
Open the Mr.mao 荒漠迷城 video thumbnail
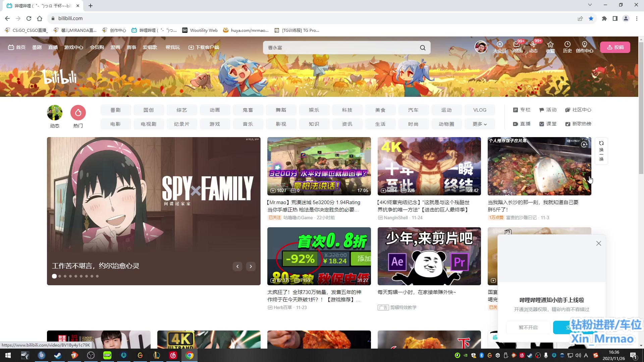pos(319,166)
